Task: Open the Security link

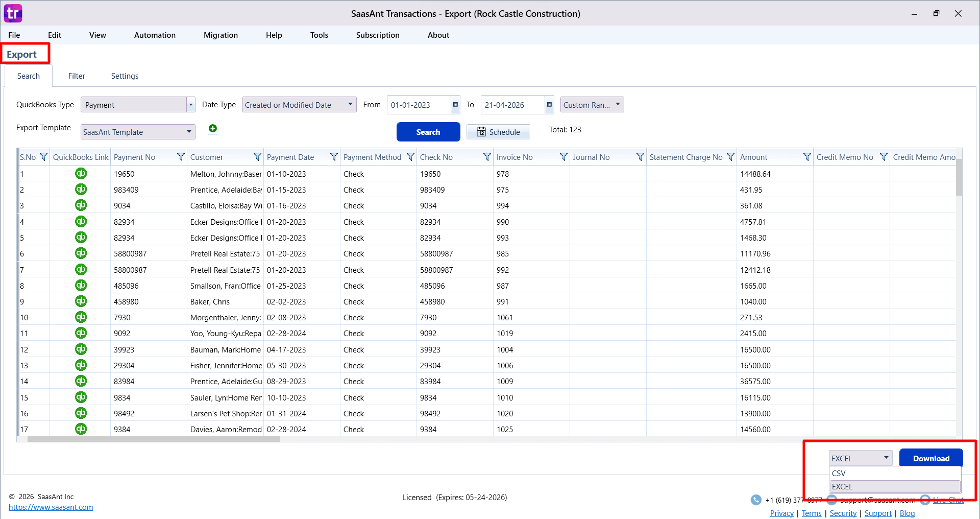Action: [843, 513]
